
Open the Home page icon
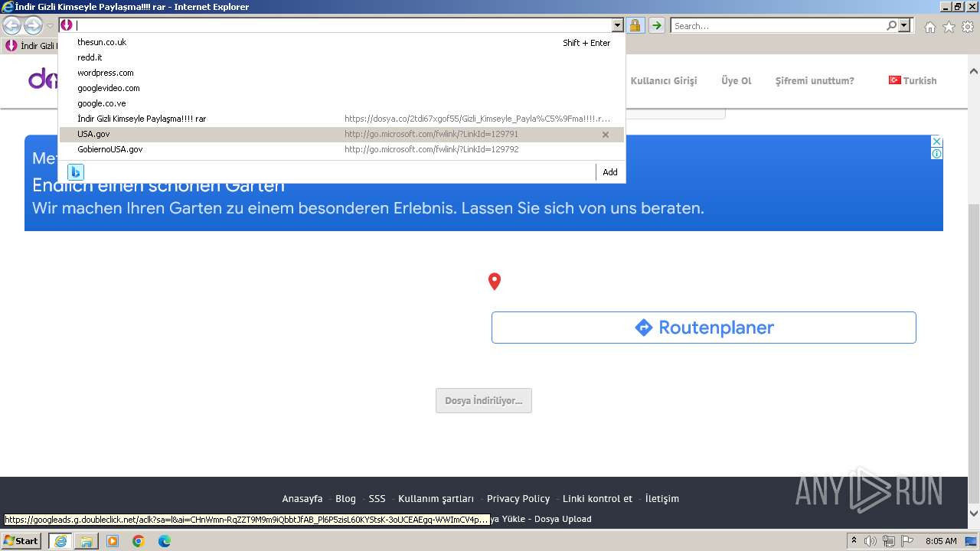929,27
